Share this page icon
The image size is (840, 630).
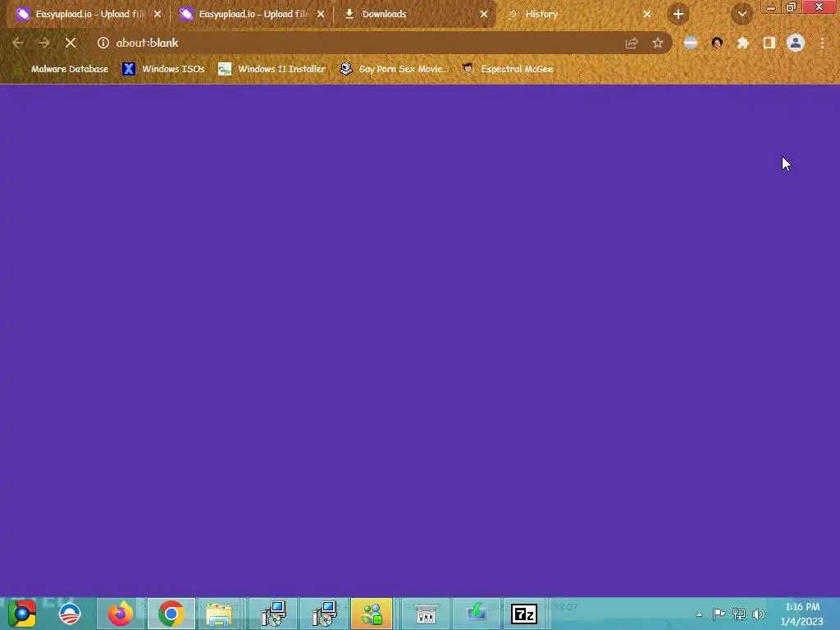(632, 43)
